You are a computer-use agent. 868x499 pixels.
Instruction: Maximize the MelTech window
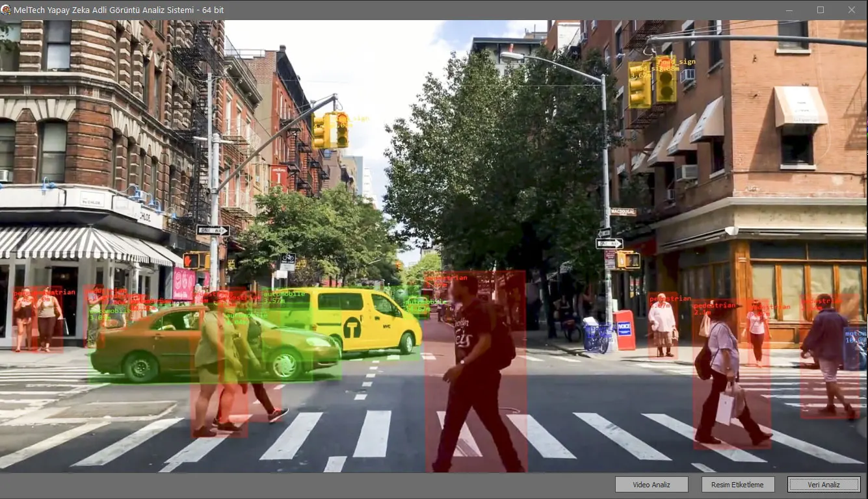[x=821, y=10]
